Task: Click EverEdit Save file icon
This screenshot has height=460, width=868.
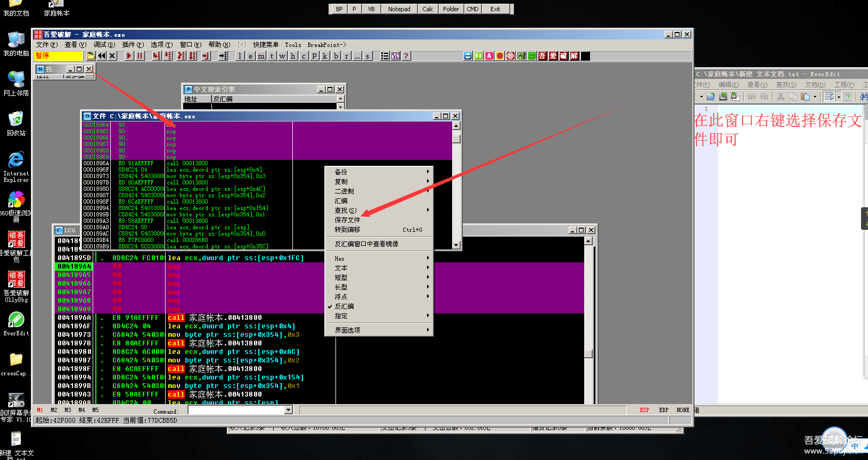Action: tap(723, 96)
